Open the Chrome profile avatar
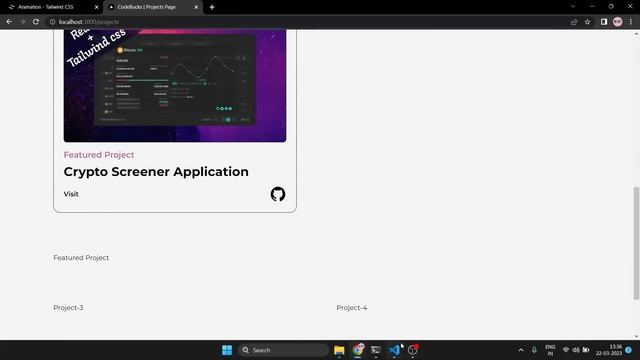This screenshot has width=640, height=360. (x=618, y=22)
